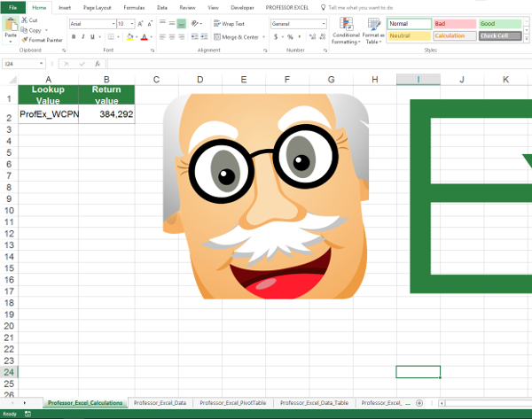This screenshot has width=532, height=419.
Task: Apply the Check Cell style
Action: 500,36
